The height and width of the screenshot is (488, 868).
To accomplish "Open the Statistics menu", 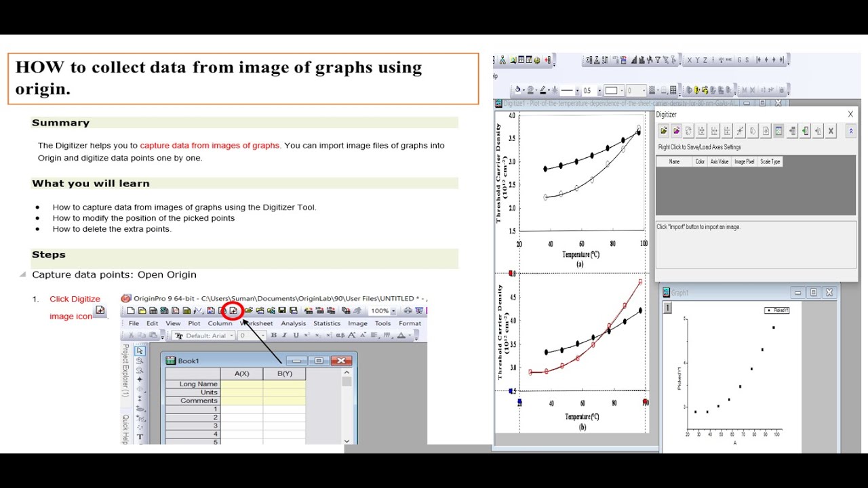I will coord(327,323).
